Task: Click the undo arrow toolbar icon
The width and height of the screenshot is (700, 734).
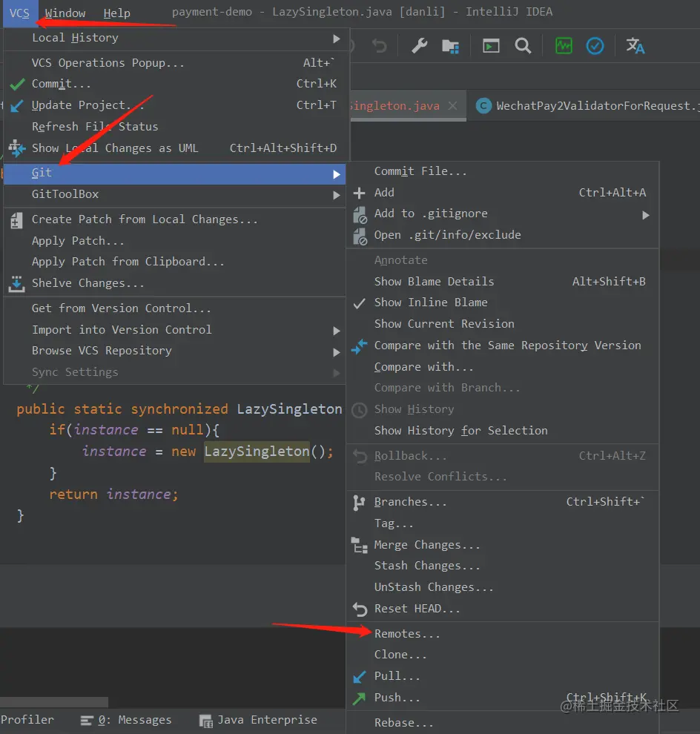Action: 379,46
